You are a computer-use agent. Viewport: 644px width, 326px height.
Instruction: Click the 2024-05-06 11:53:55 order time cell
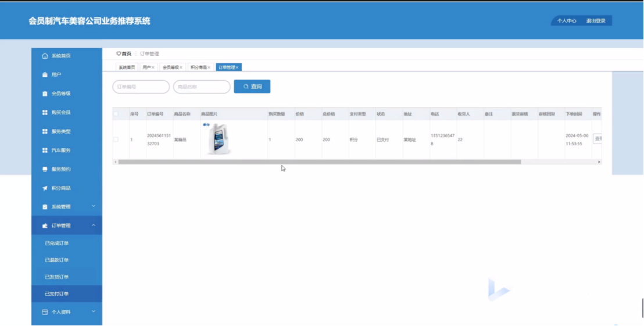click(577, 139)
